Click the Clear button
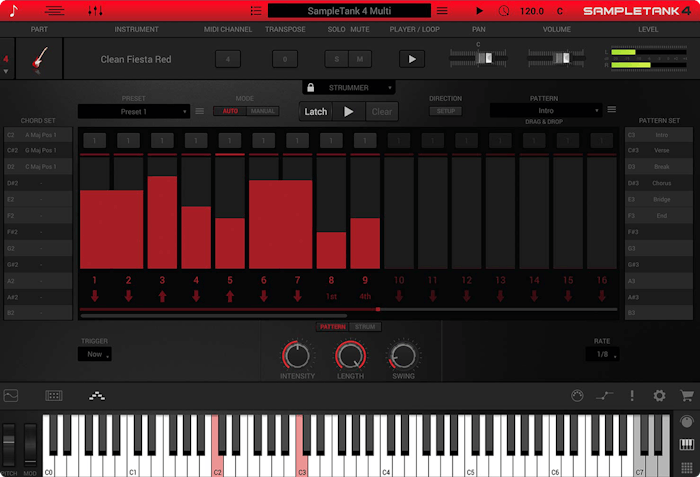The image size is (700, 477). pyautogui.click(x=382, y=112)
